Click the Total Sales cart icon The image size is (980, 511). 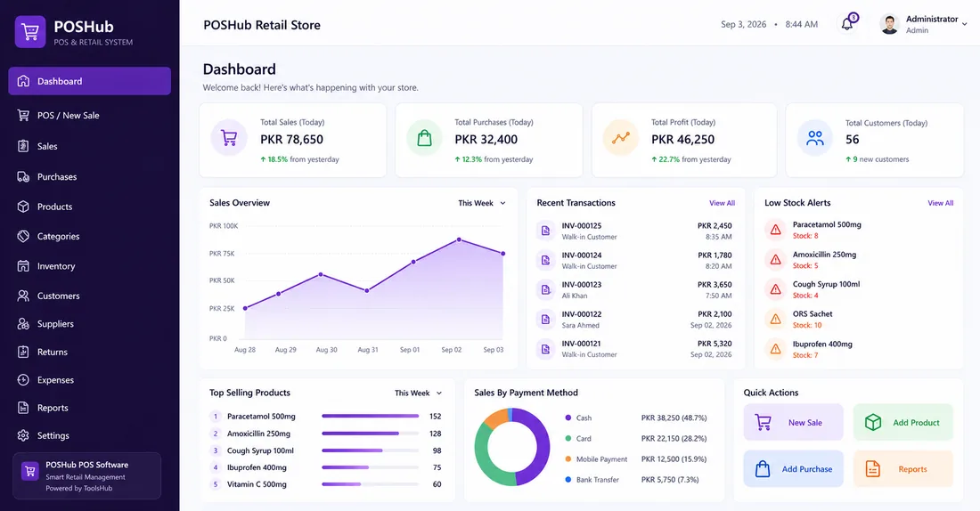pos(229,138)
